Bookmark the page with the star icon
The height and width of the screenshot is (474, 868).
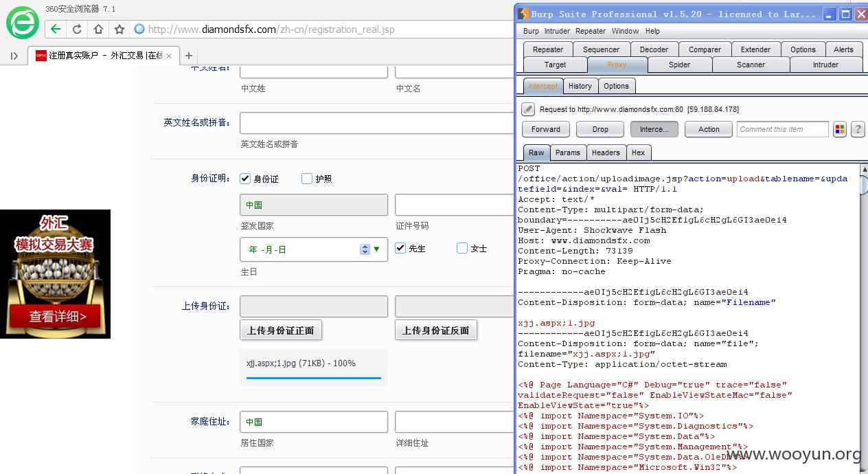(119, 29)
